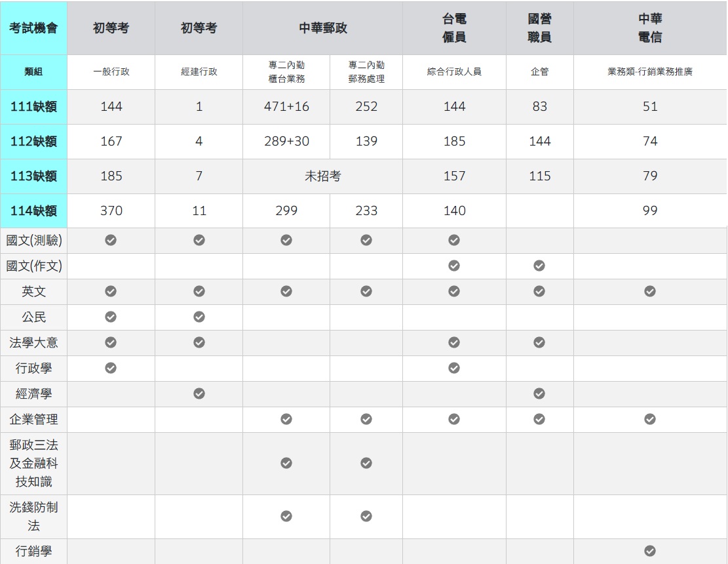Select the 中華電信 column header
Screen dimensions: 728x564
click(x=650, y=28)
